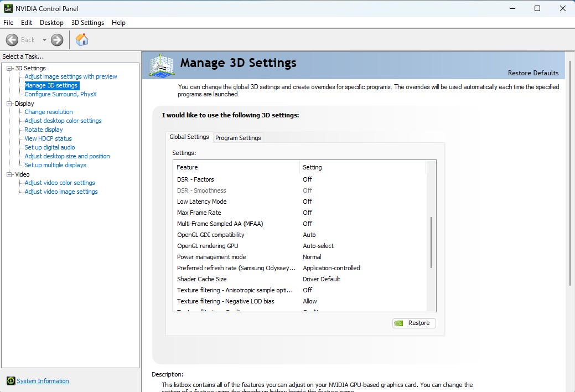This screenshot has height=392, width=575.
Task: Click the Feature column header
Action: (236, 167)
